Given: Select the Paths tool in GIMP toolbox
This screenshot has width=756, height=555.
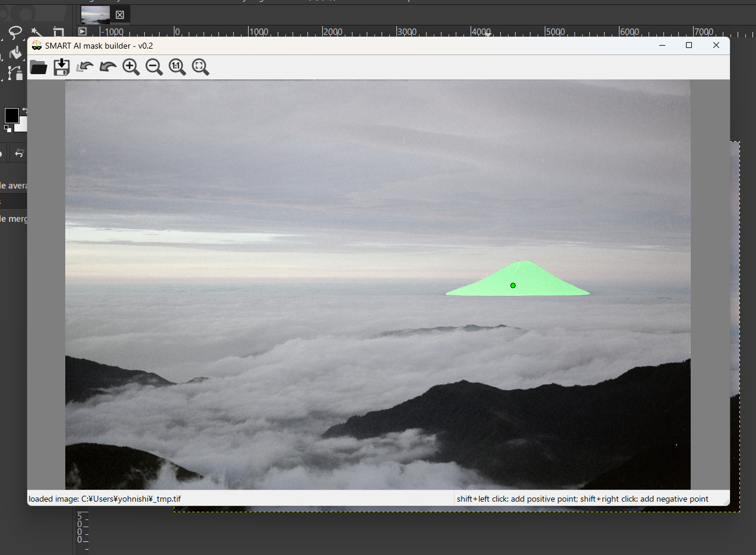Looking at the screenshot, I should [13, 73].
